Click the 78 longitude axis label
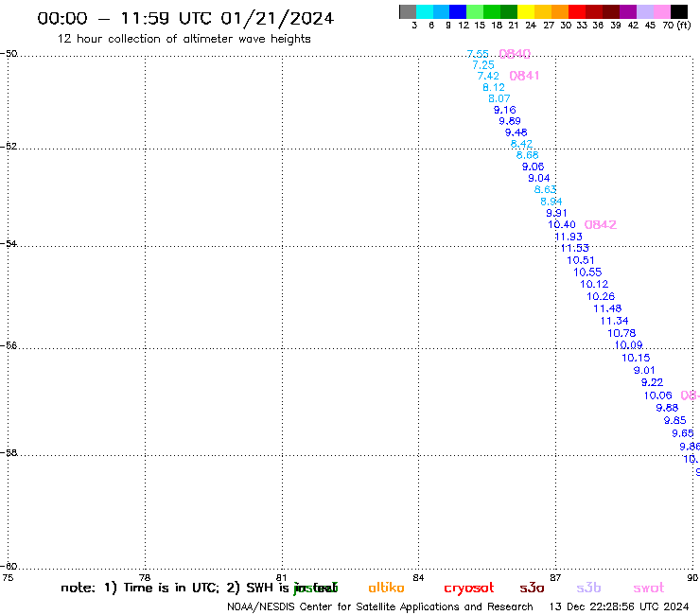The height and width of the screenshot is (615, 700). click(x=145, y=577)
